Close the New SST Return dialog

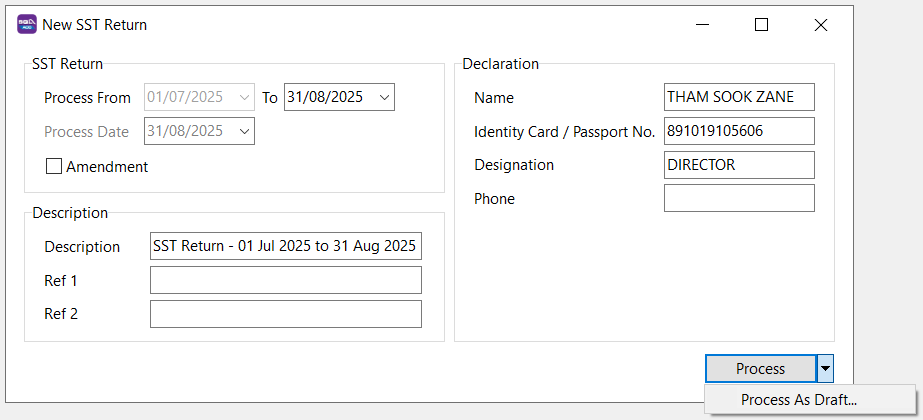[821, 25]
